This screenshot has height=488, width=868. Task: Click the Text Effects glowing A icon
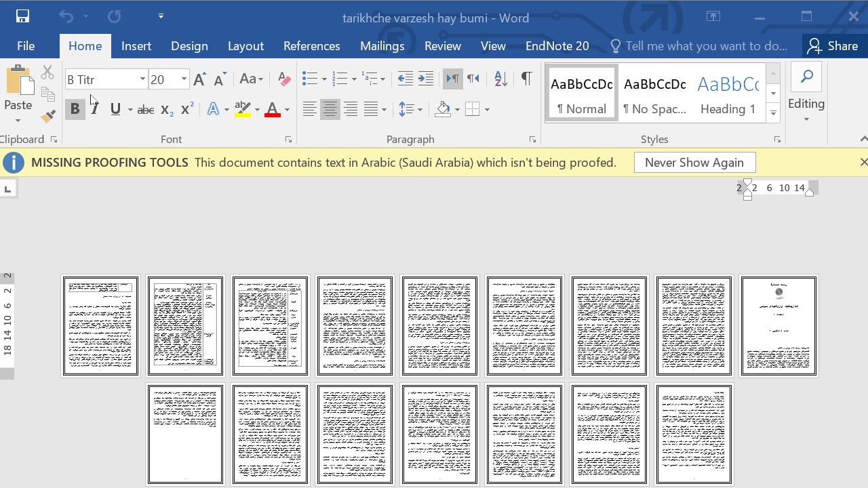point(213,109)
